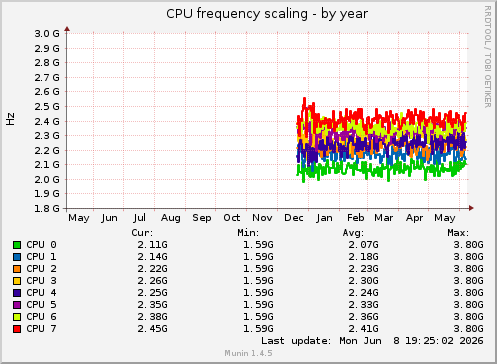Click CPU 0 minimum value '1.59G'
Viewport: 497px width, 364px height.
coord(258,245)
